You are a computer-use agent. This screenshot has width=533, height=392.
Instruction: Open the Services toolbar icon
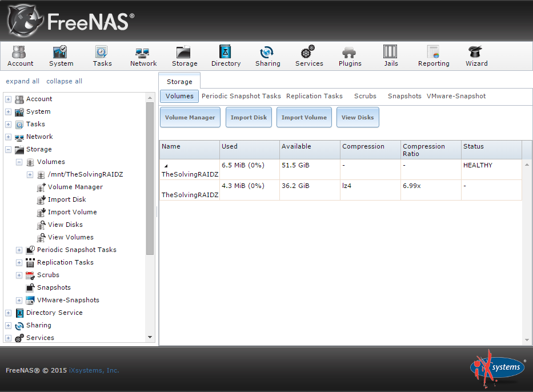[309, 56]
